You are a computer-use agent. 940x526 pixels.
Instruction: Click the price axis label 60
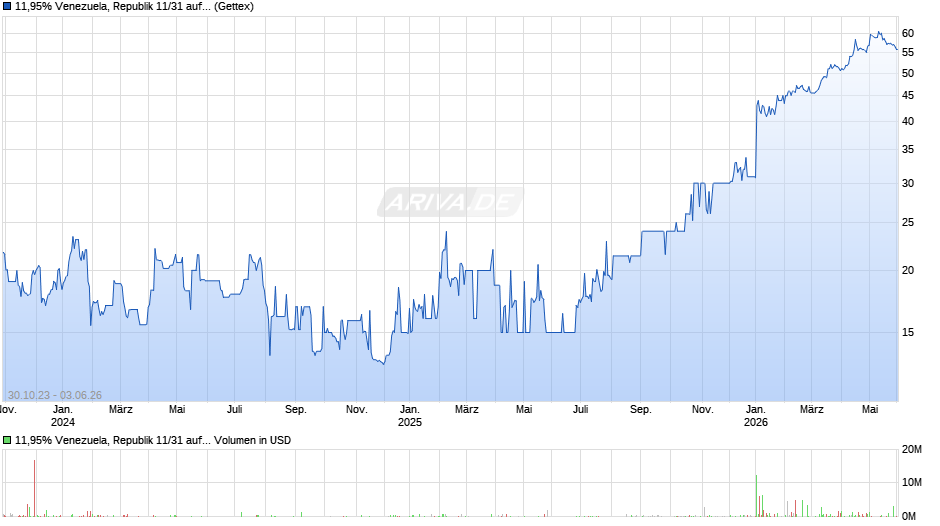pyautogui.click(x=908, y=34)
